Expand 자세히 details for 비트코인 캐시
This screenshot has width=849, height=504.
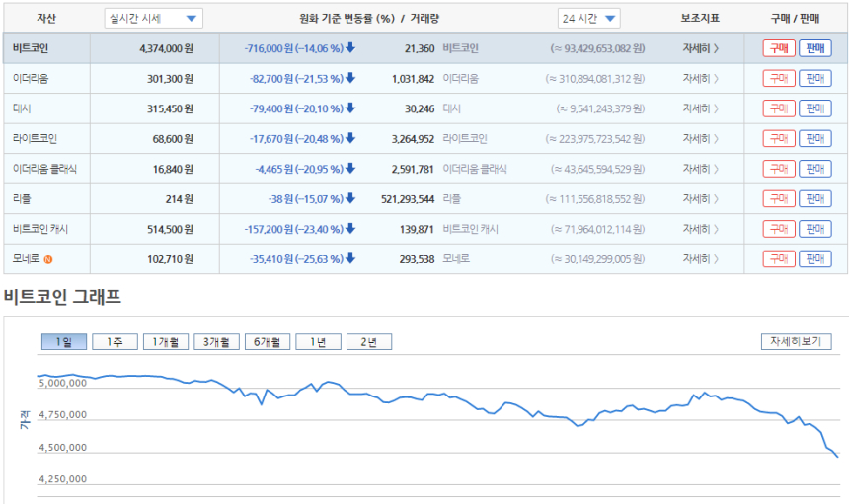700,229
